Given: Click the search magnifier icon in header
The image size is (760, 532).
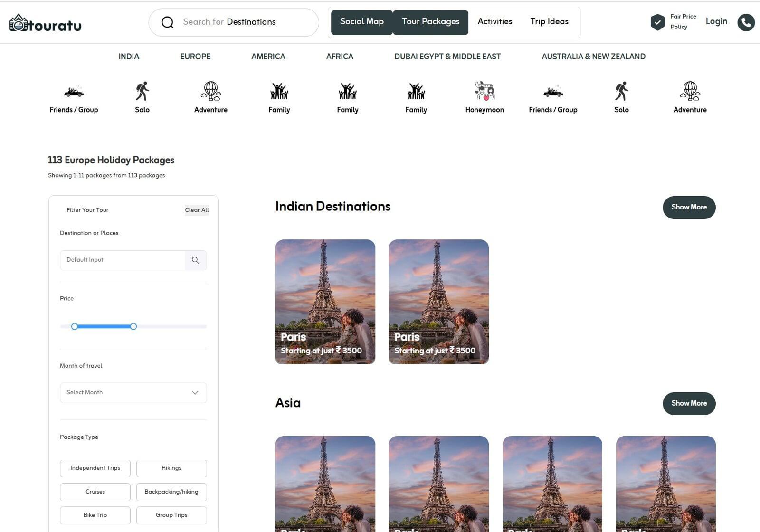Looking at the screenshot, I should (x=167, y=22).
